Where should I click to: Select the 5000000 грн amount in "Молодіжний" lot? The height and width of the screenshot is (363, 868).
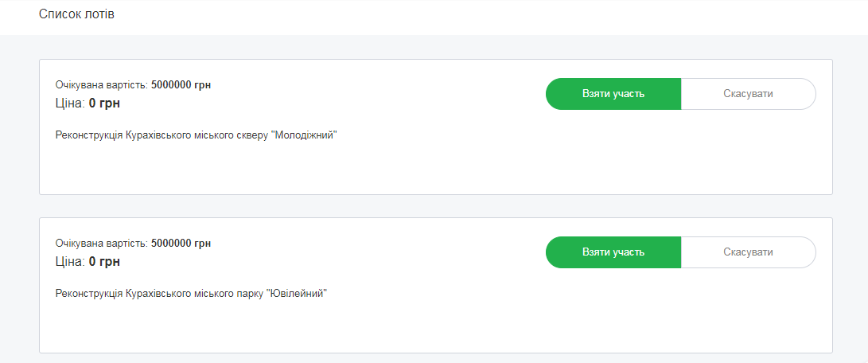(181, 85)
